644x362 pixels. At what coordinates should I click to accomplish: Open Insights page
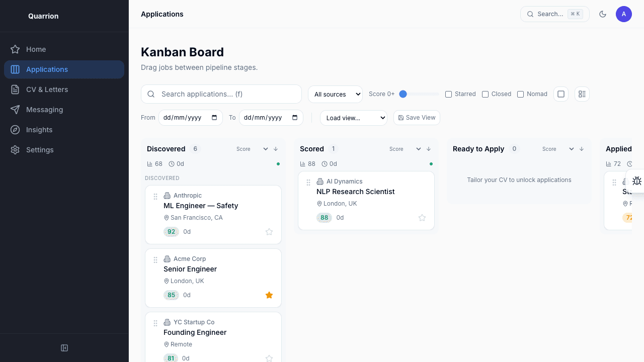(64, 130)
